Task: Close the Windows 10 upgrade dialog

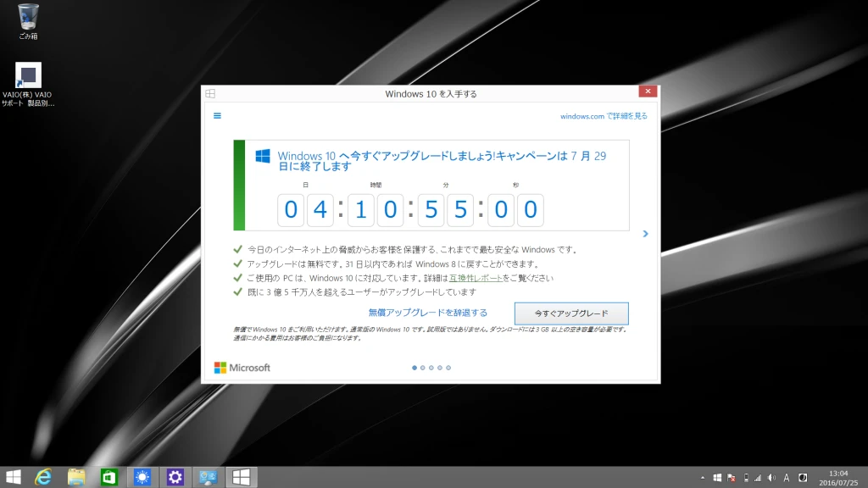Action: (x=648, y=91)
